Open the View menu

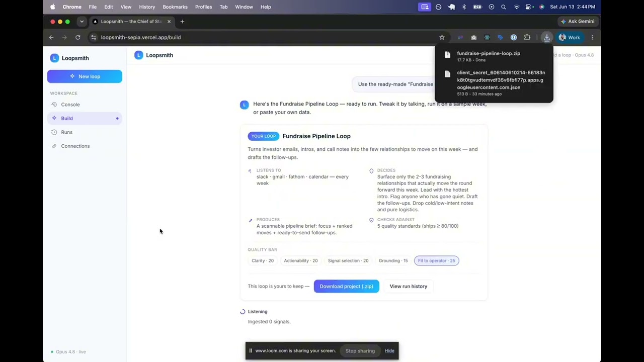(126, 7)
